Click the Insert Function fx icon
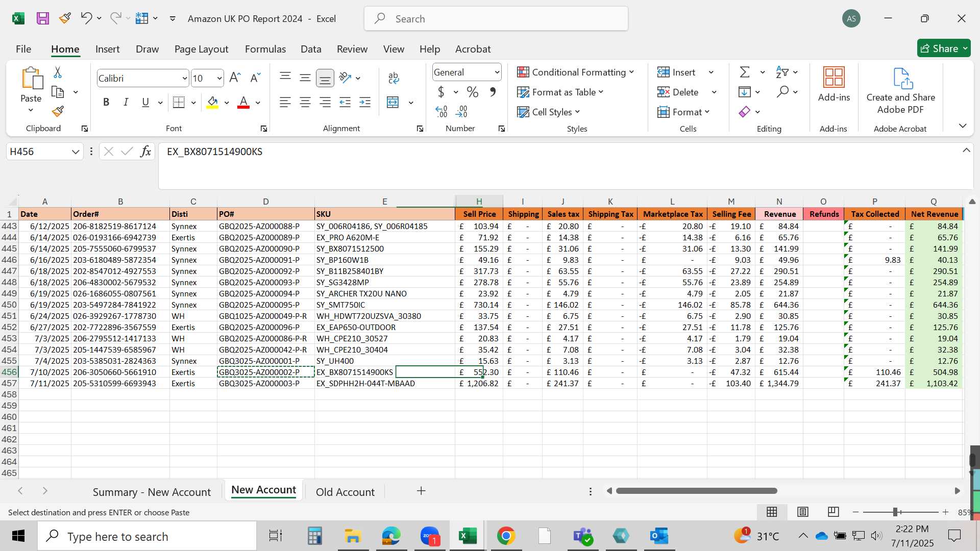Image resolution: width=980 pixels, height=551 pixels. 145,152
